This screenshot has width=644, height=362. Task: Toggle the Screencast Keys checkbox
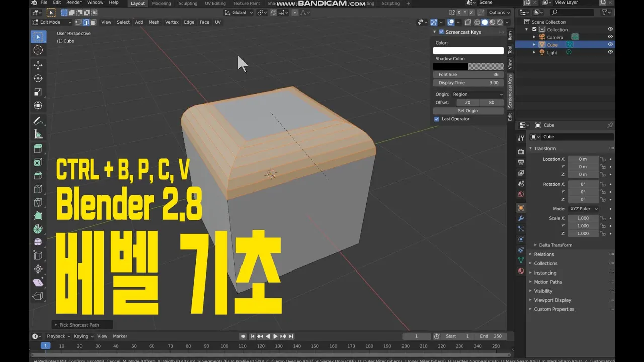441,32
